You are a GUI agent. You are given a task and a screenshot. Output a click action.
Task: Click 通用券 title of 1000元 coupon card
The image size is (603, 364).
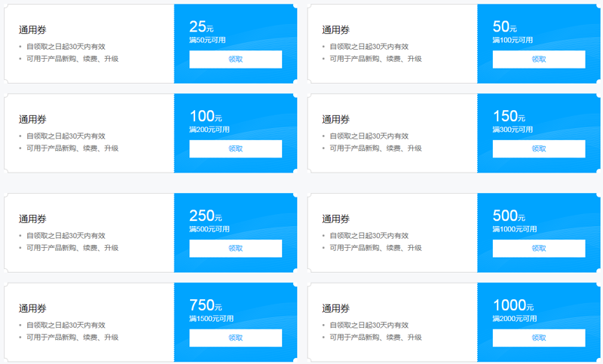335,309
